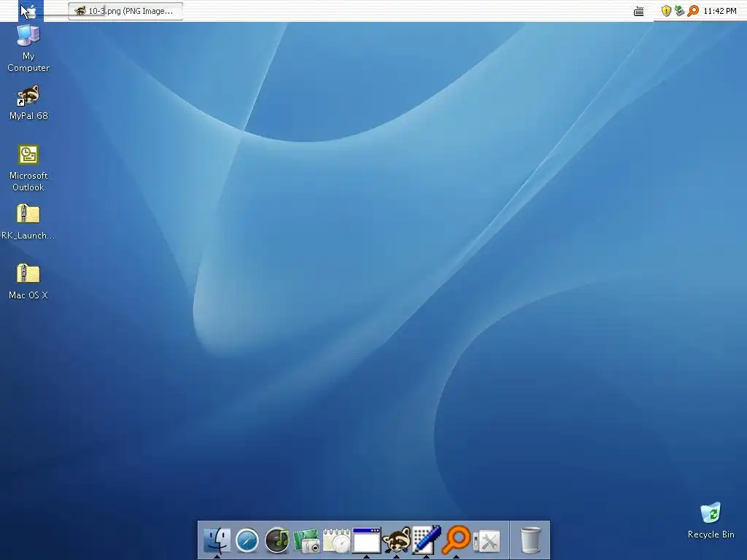Open the iTunes music icon in dock
This screenshot has height=560, width=747.
(276, 540)
